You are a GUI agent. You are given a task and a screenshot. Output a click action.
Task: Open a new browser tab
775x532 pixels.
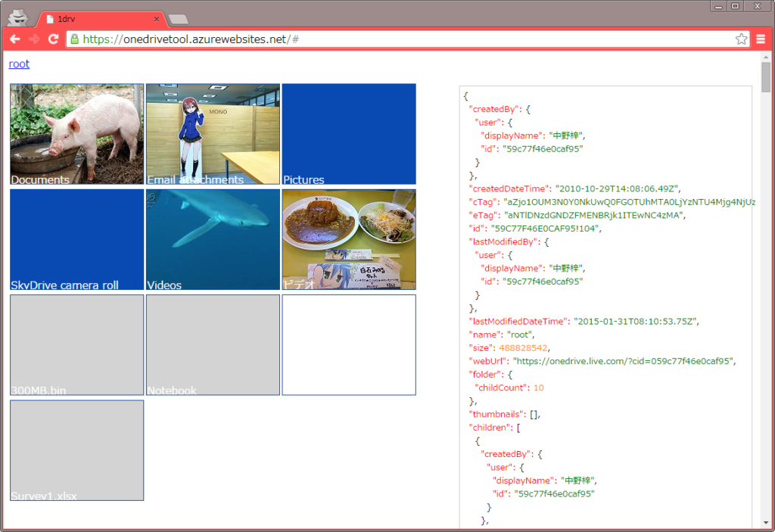tap(179, 17)
